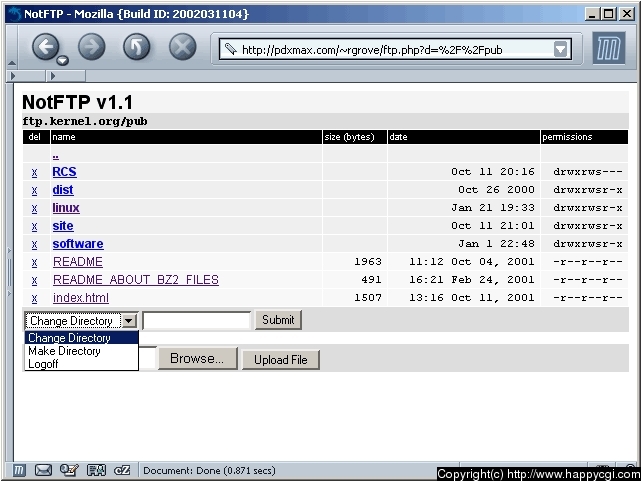Select Change Directory in the dropdown list
The width and height of the screenshot is (641, 481).
82,338
